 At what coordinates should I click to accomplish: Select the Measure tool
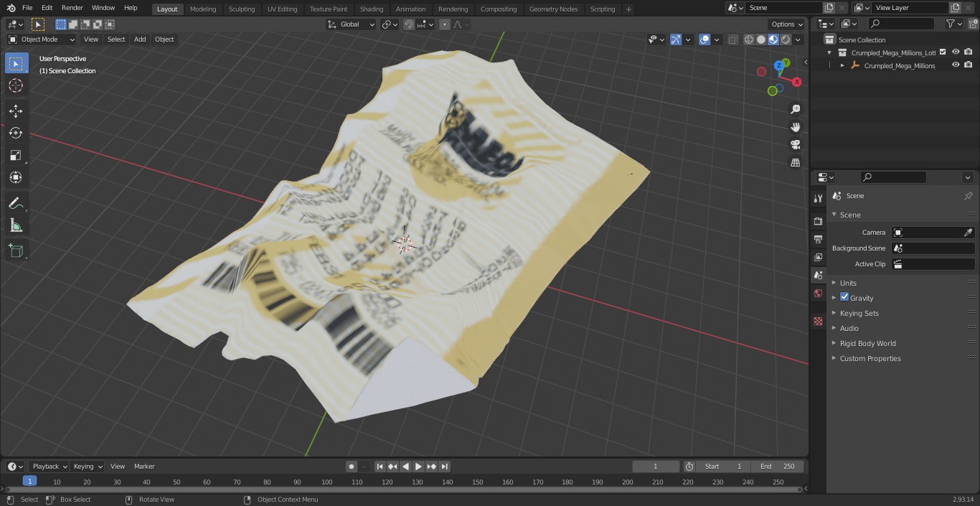point(16,226)
